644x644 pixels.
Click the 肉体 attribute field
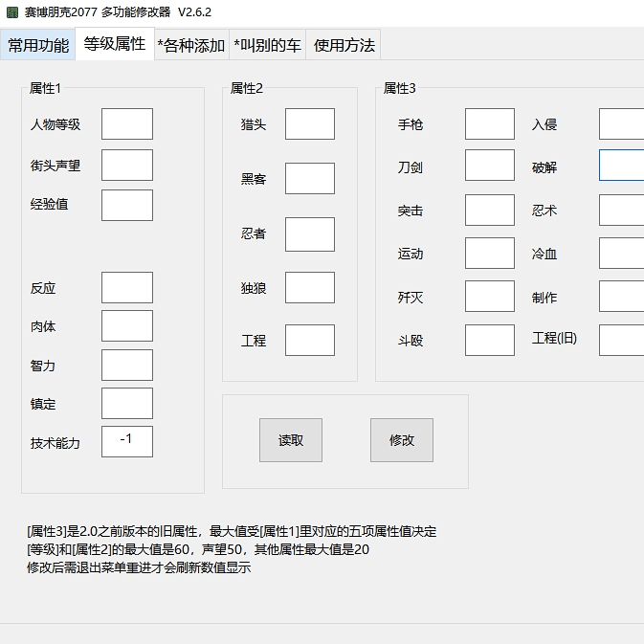tap(127, 326)
